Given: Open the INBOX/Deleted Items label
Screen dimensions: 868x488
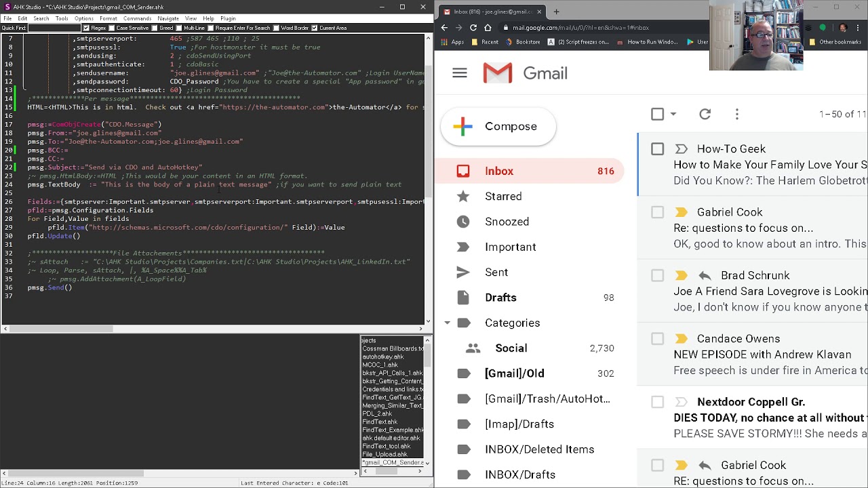Looking at the screenshot, I should (x=539, y=449).
